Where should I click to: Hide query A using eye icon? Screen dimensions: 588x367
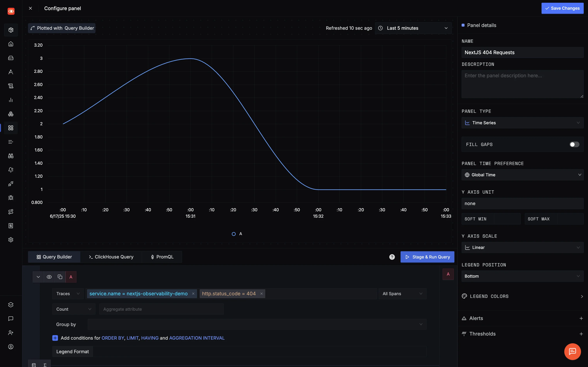[x=49, y=277]
